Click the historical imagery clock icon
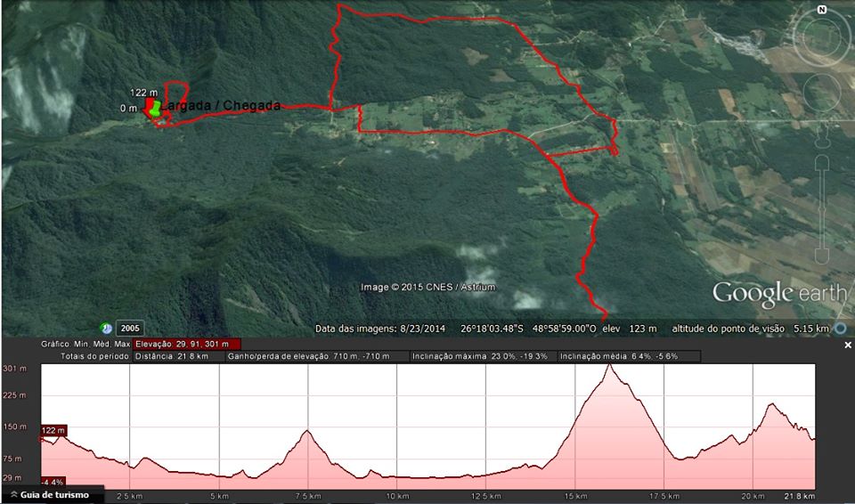Screen dimensions: 855x504 click(x=105, y=328)
